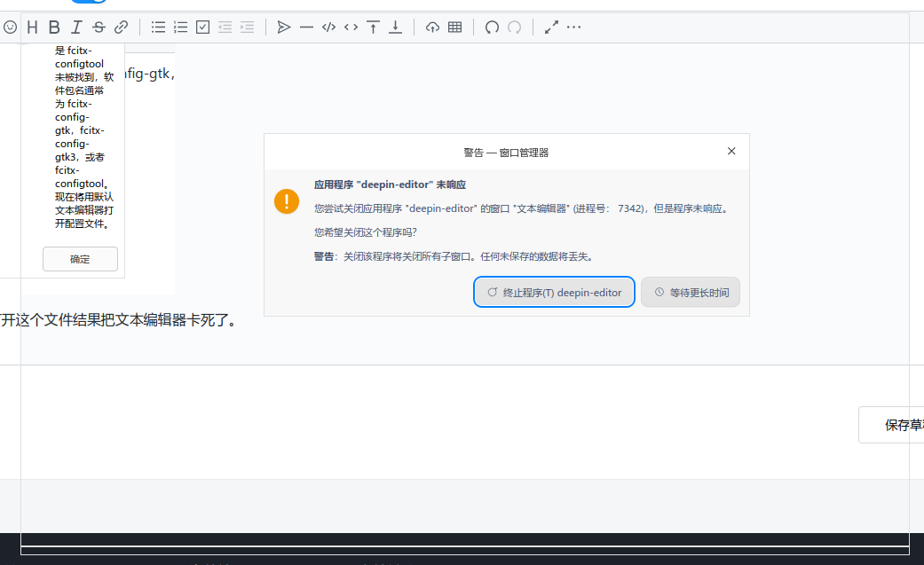Toggle italic text formatting
Image resolution: width=924 pixels, height=565 pixels.
[77, 27]
